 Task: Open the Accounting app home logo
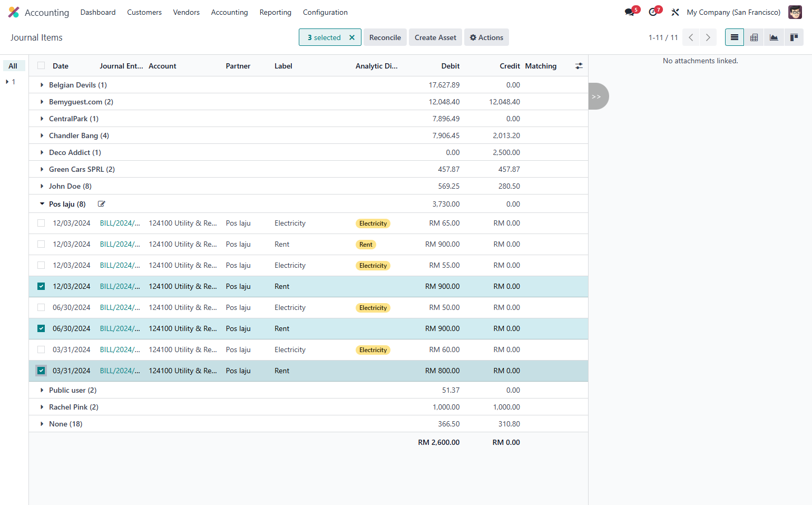14,12
